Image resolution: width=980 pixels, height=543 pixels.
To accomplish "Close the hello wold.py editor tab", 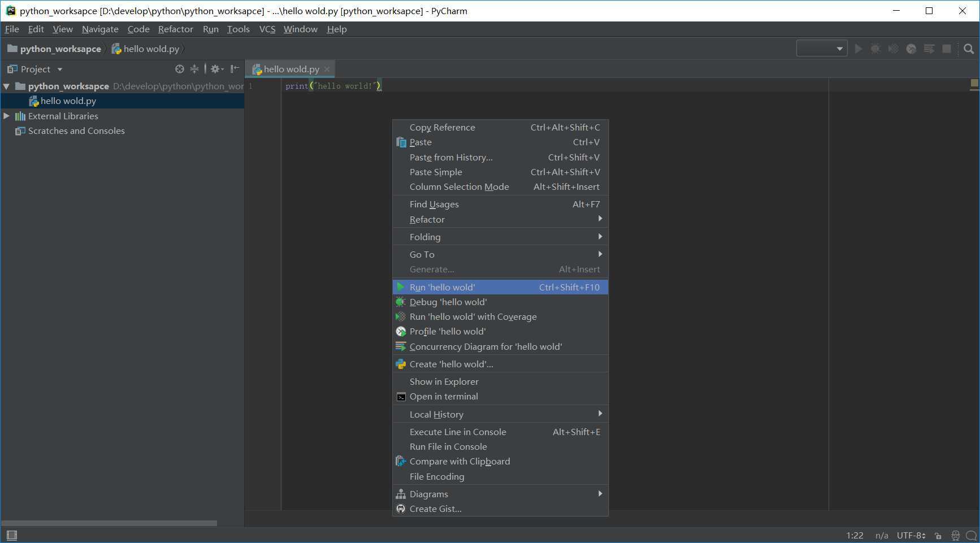I will pyautogui.click(x=327, y=69).
